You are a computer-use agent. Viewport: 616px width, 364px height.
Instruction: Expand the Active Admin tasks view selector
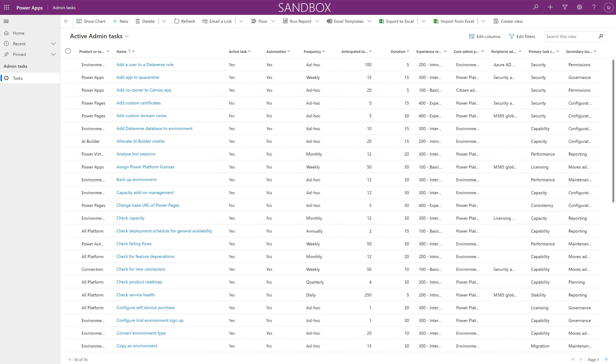coord(127,36)
